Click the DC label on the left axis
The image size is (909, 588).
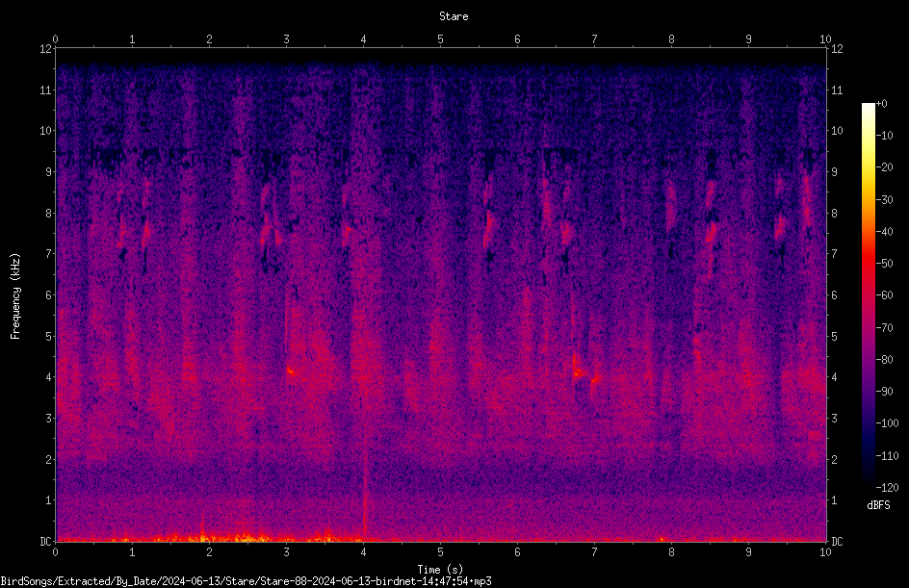pyautogui.click(x=45, y=542)
